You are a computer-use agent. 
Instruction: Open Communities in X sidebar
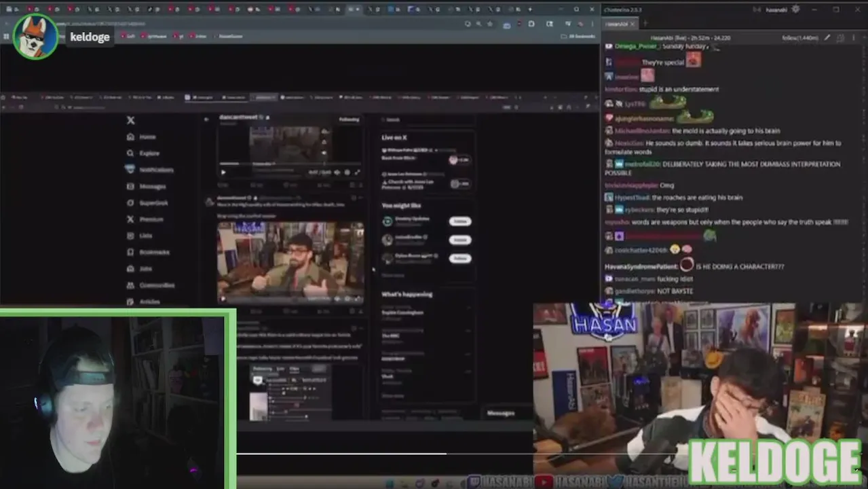pos(151,285)
